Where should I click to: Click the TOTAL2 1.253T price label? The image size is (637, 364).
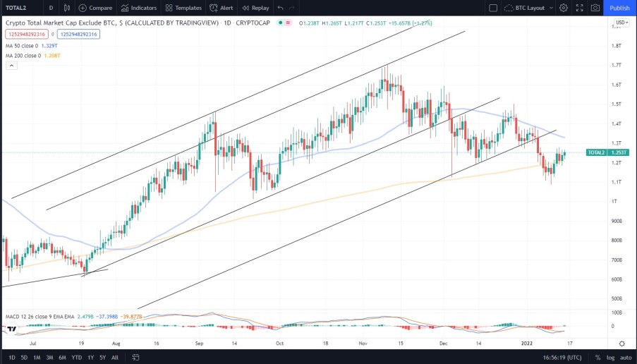[608, 153]
